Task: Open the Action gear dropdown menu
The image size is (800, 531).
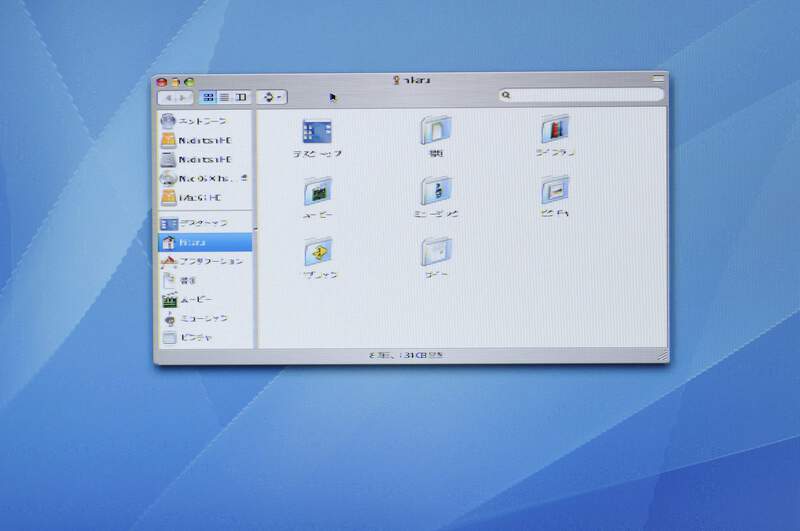Action: click(x=271, y=97)
